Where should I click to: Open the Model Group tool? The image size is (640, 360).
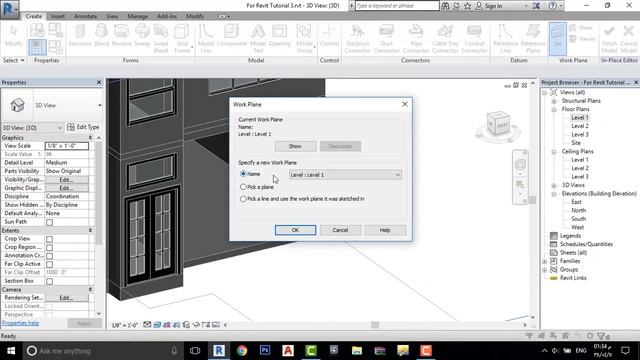[x=304, y=39]
